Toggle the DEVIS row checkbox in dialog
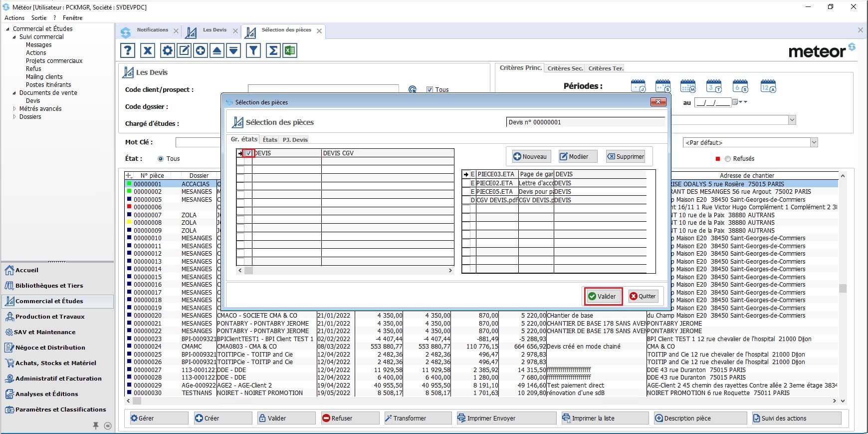This screenshot has height=434, width=868. coord(248,153)
